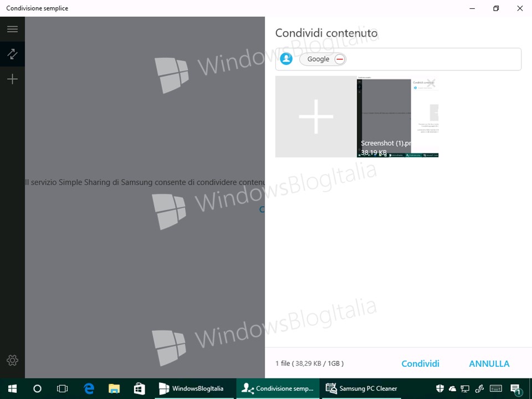Screen dimensions: 532x399
Task: Remove the Screenshot (1) file with X
Action: click(431, 83)
